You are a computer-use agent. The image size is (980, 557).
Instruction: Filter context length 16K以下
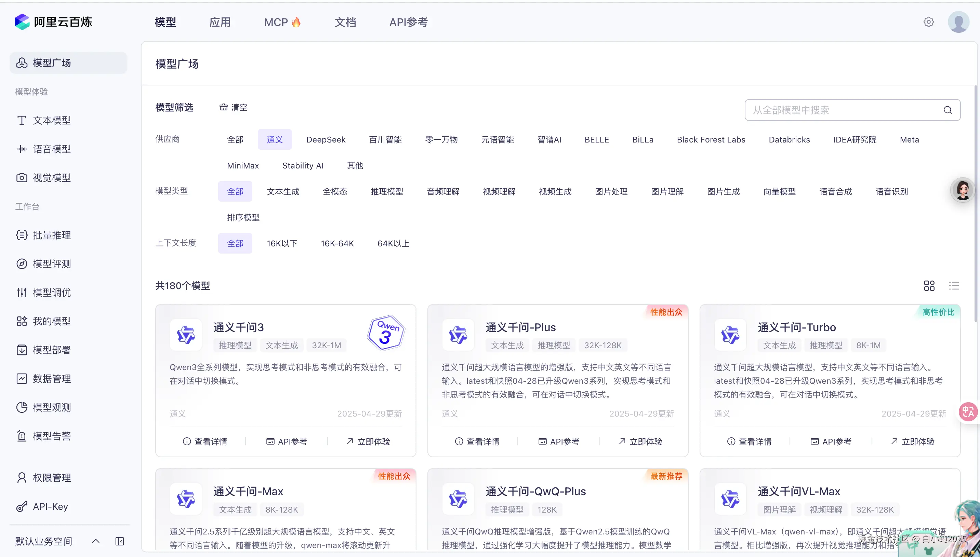tap(282, 244)
